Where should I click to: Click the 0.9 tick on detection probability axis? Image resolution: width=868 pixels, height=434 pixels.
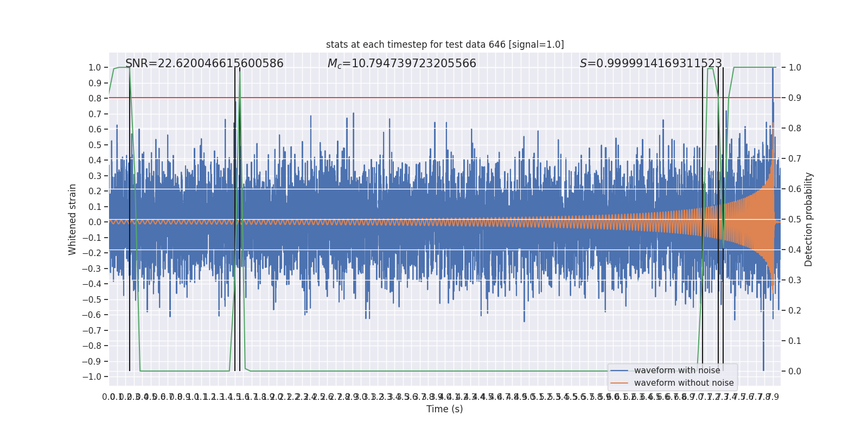coord(795,98)
